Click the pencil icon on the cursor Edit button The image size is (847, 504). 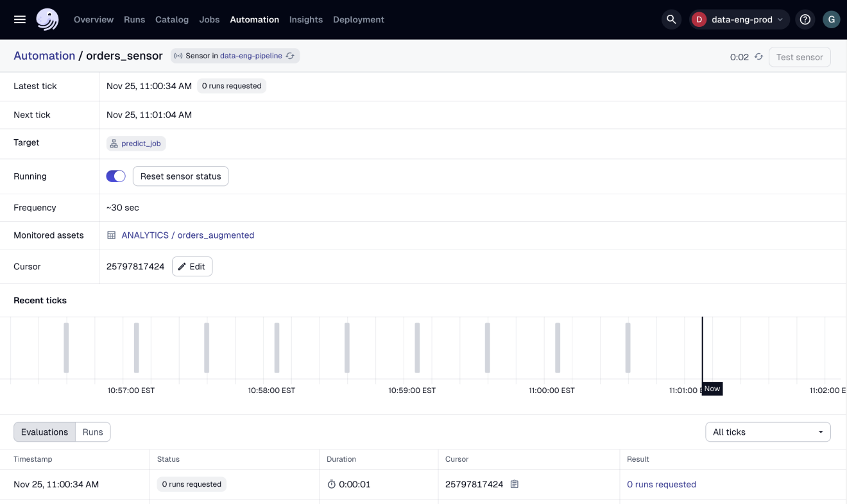click(x=183, y=266)
